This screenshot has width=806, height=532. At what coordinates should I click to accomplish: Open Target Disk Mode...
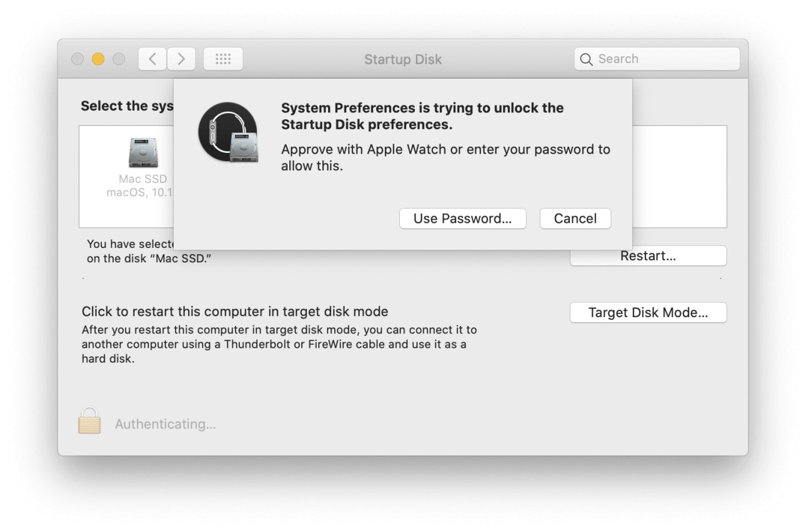pyautogui.click(x=648, y=313)
